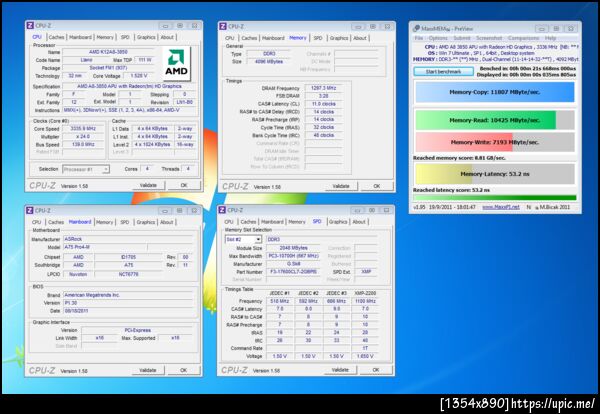Click the Code Name value Llano
The image size is (600, 414).
tap(86, 60)
